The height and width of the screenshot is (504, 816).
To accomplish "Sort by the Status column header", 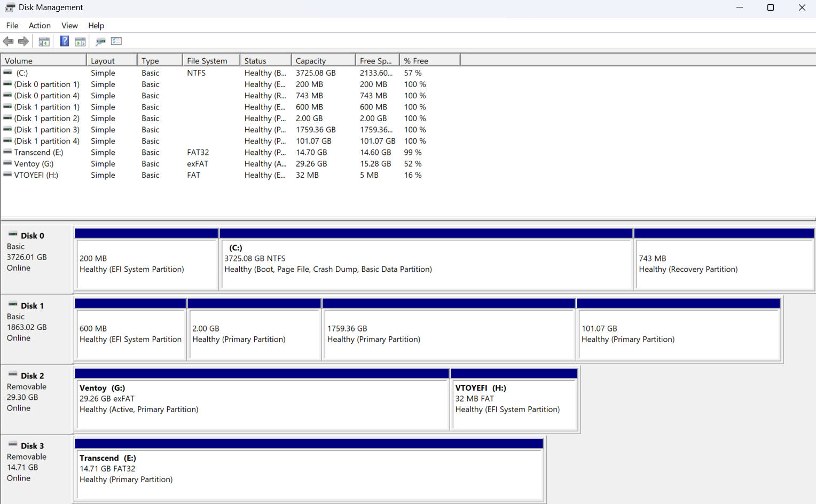I will pyautogui.click(x=265, y=60).
